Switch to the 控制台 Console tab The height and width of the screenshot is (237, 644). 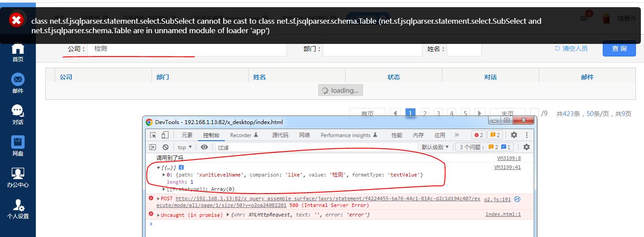pos(211,135)
